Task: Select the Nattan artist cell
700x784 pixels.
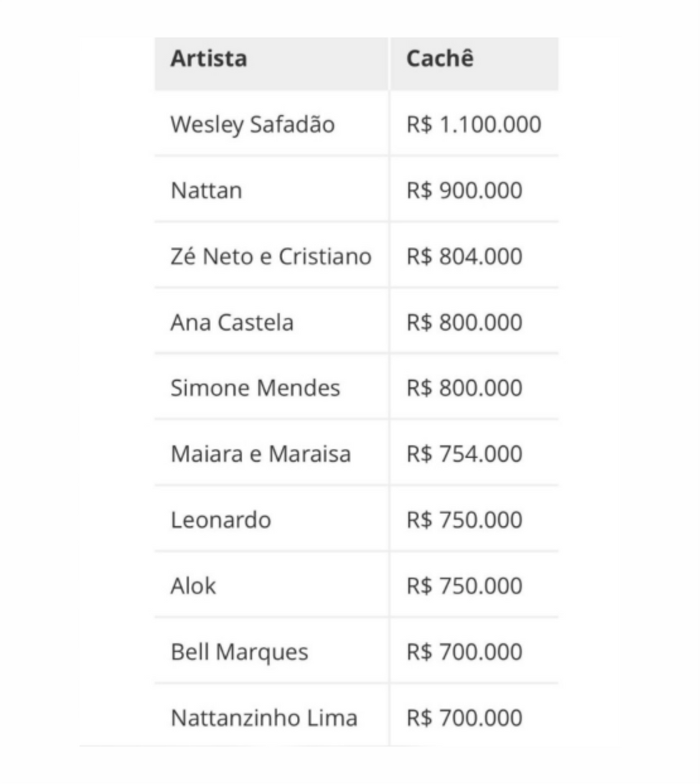Action: coord(206,191)
